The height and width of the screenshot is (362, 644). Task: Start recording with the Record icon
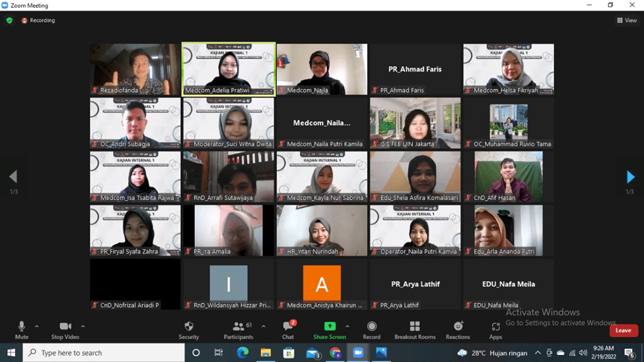tap(371, 327)
